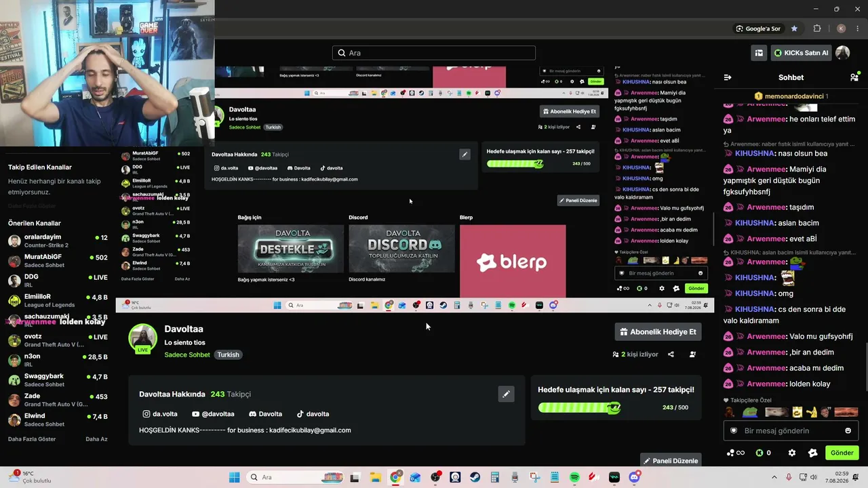Show hidden system tray icons chevron
The height and width of the screenshot is (488, 868).
point(774,477)
